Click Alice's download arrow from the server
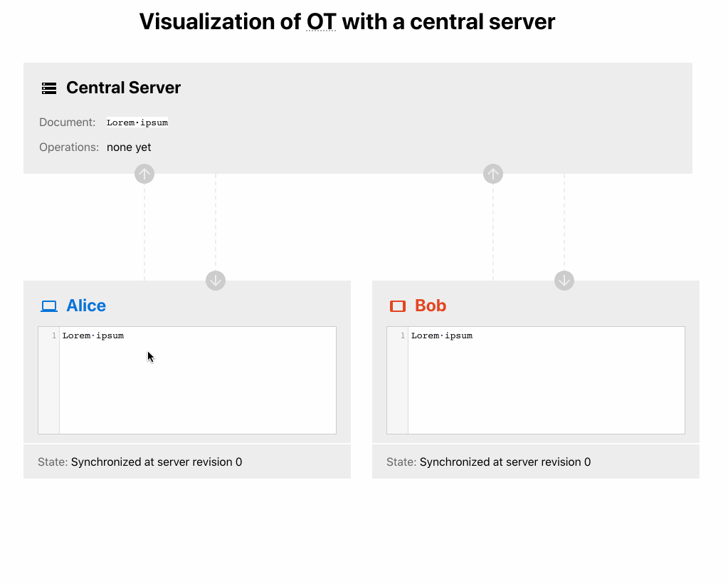This screenshot has width=728, height=584. [216, 281]
